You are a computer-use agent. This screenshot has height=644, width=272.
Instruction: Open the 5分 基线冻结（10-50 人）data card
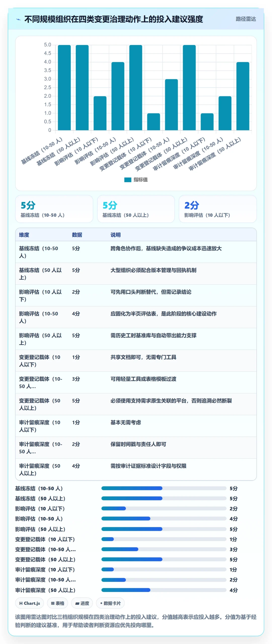point(54,209)
